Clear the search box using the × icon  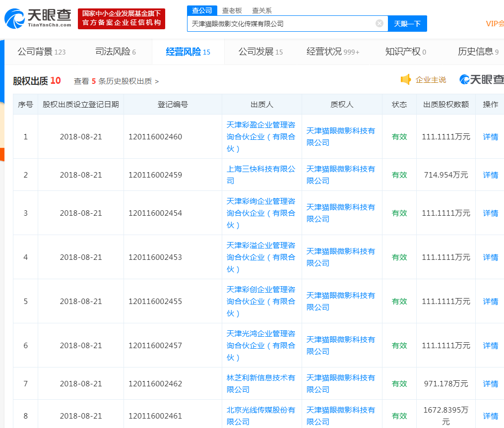pyautogui.click(x=379, y=23)
